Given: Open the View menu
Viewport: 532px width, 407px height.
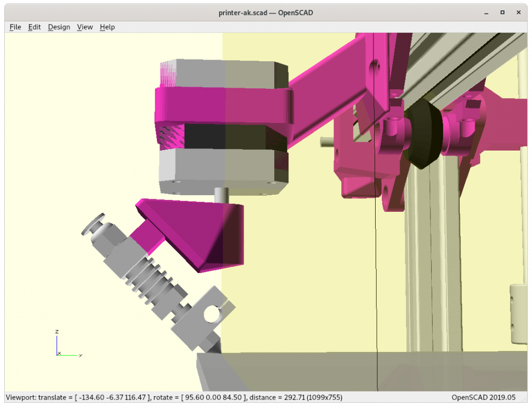Looking at the screenshot, I should coord(85,27).
